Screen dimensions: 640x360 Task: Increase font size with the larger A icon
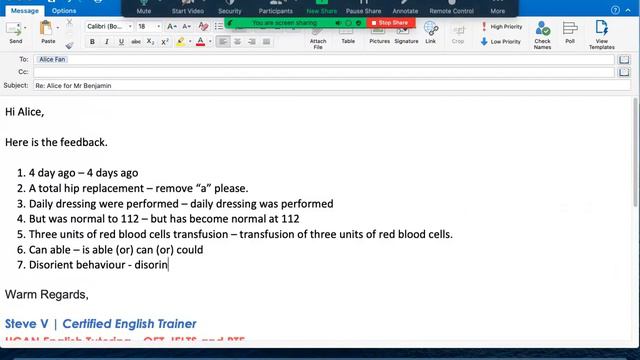pyautogui.click(x=171, y=27)
